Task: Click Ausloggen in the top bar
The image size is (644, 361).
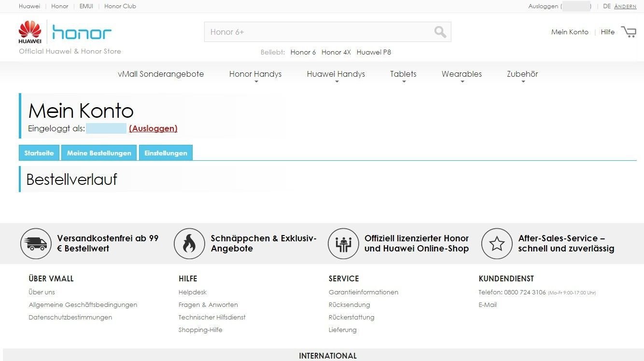Action: pos(543,6)
